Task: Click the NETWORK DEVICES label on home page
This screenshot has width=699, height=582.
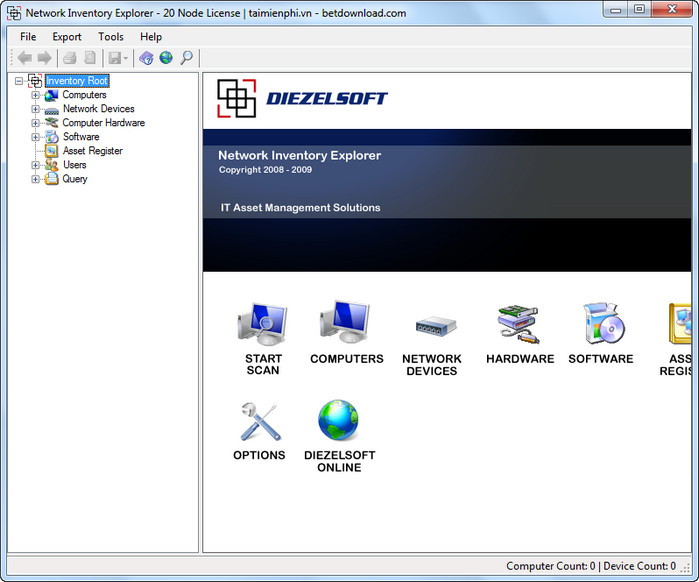Action: (x=432, y=365)
